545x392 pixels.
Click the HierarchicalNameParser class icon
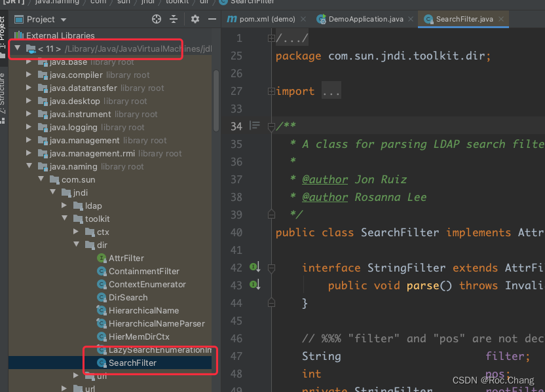pos(102,323)
